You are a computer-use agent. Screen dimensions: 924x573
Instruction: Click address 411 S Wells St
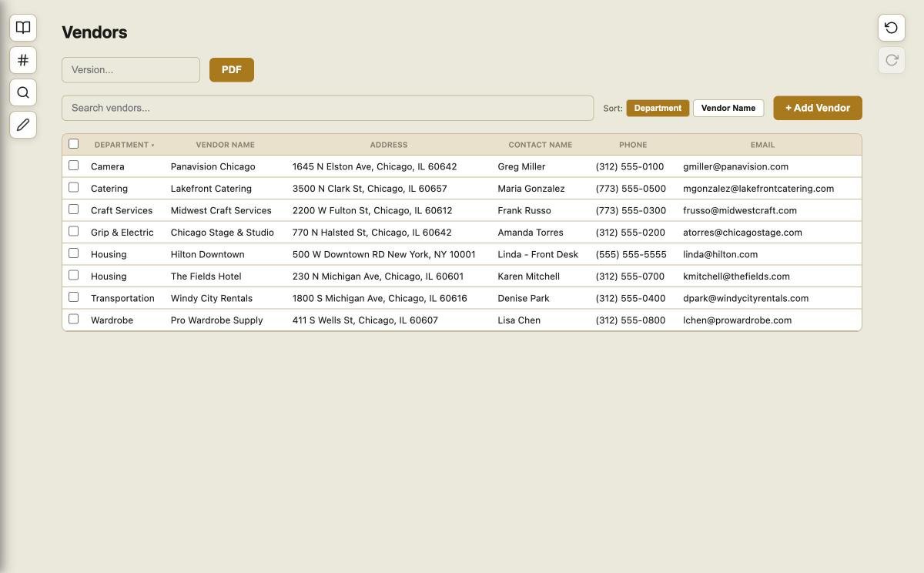click(365, 320)
